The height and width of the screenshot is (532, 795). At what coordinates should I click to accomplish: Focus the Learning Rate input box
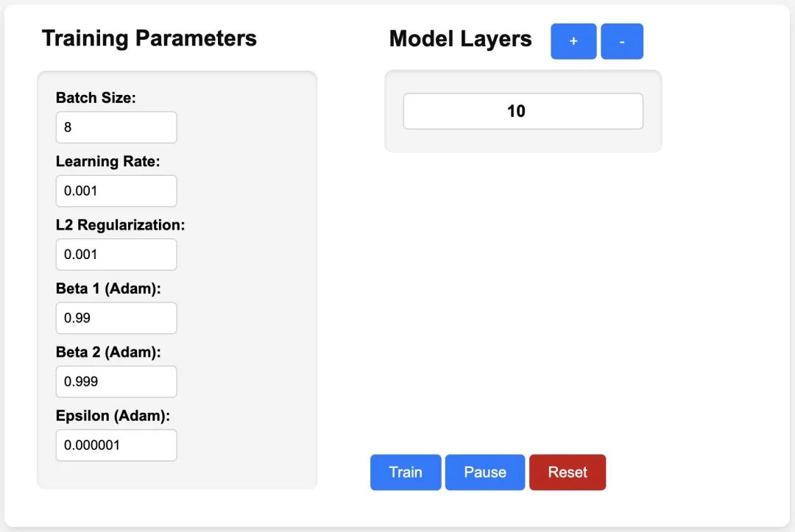116,191
